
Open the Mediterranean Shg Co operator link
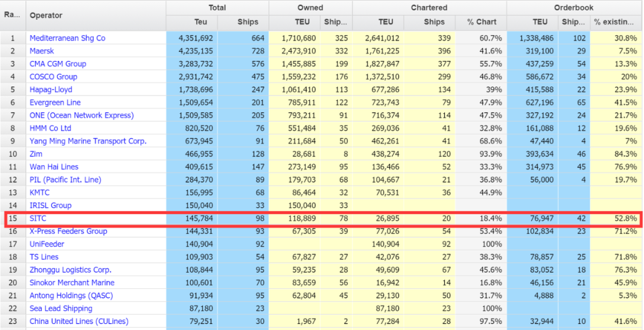(x=67, y=38)
